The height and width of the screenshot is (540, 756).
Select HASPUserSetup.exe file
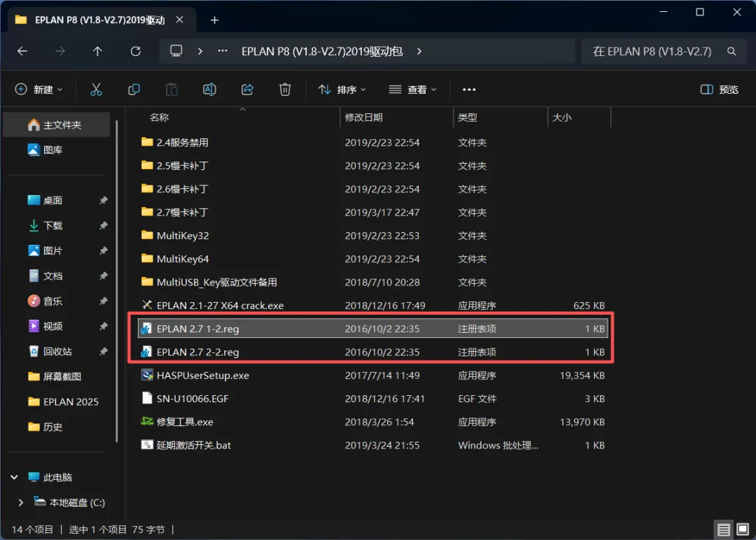coord(372,375)
